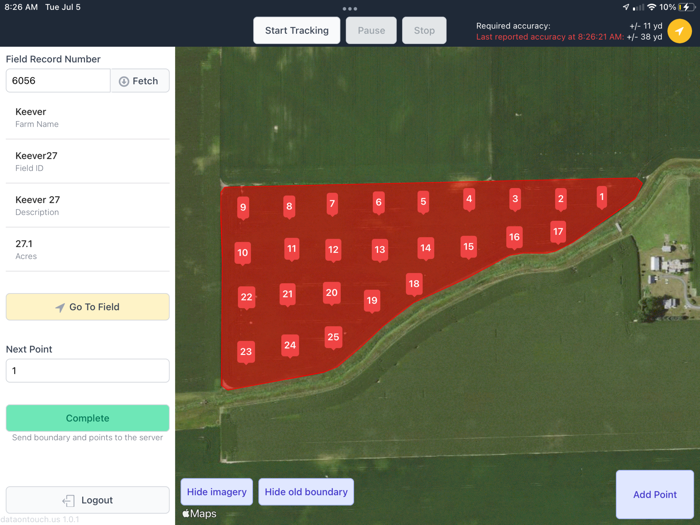Select map point marker 25
Image resolution: width=700 pixels, height=525 pixels.
click(333, 338)
